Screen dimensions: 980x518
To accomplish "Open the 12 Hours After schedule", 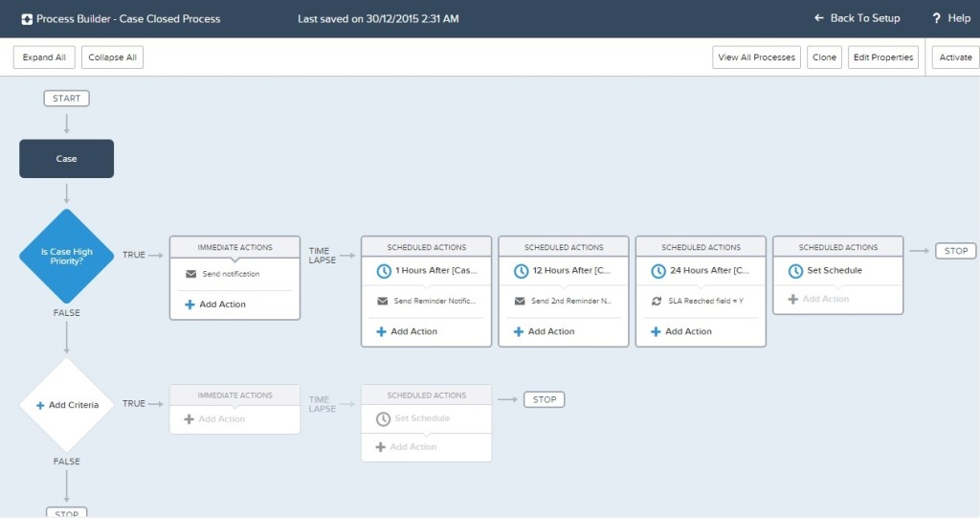I will 564,271.
